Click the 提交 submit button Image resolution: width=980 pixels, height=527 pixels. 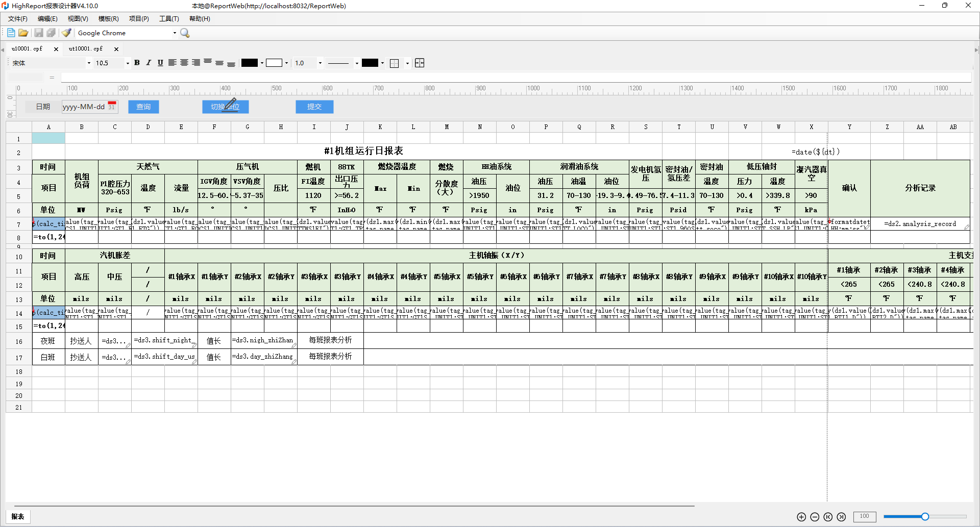[x=314, y=107]
